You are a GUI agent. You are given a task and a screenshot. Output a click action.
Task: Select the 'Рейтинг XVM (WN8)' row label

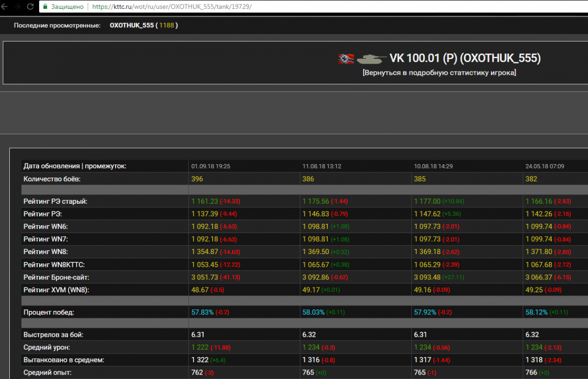(x=56, y=290)
